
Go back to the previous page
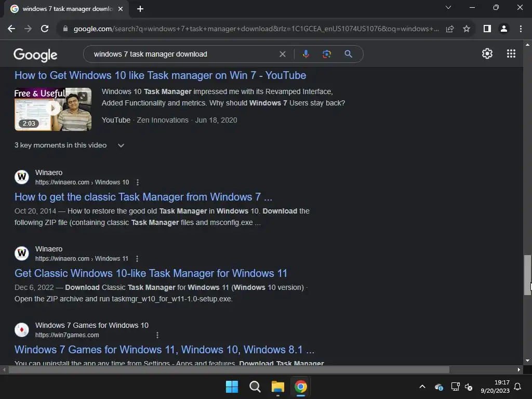[11, 29]
